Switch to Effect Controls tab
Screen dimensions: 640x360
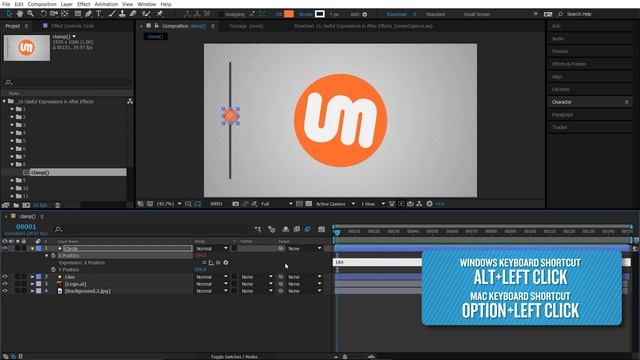[72, 26]
